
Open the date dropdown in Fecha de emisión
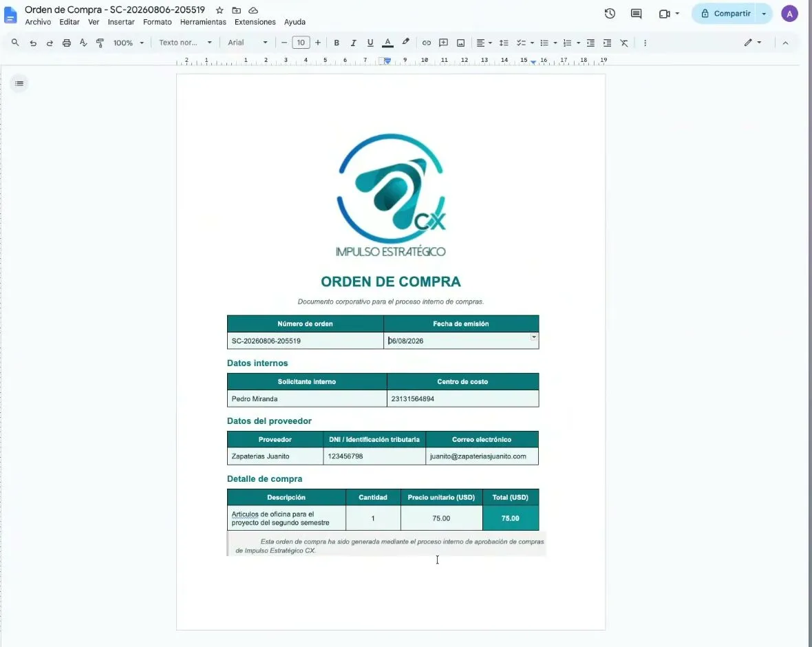533,337
